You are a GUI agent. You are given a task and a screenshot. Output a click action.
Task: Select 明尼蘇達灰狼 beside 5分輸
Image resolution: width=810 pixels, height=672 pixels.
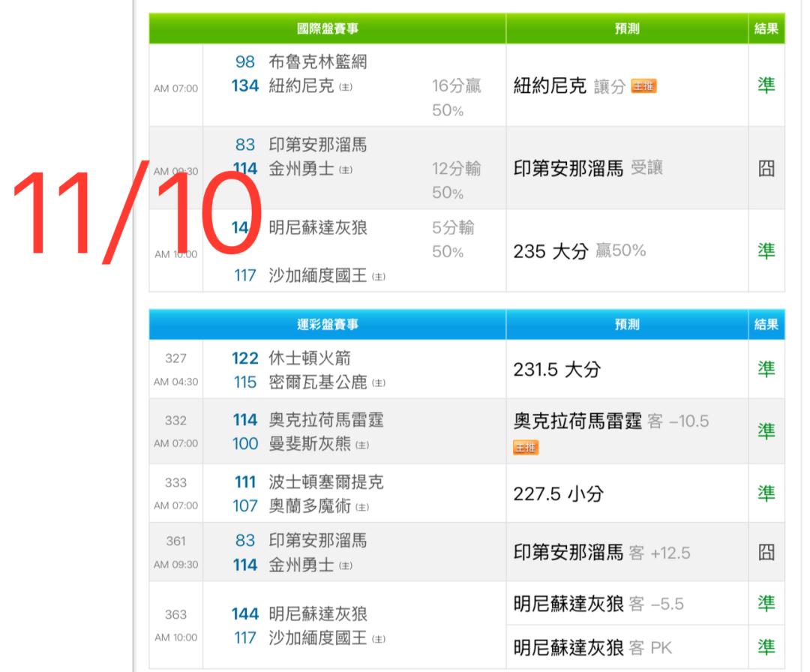click(x=318, y=228)
